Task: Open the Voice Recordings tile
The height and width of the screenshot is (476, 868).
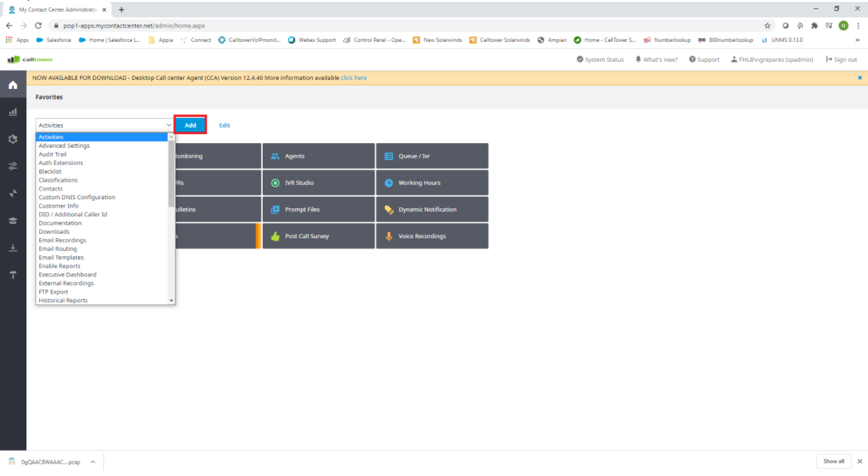Action: click(432, 237)
